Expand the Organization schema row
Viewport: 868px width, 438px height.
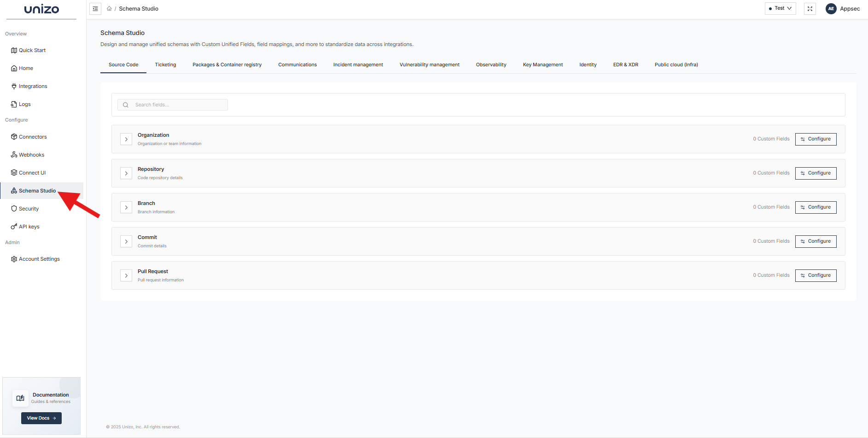click(126, 139)
